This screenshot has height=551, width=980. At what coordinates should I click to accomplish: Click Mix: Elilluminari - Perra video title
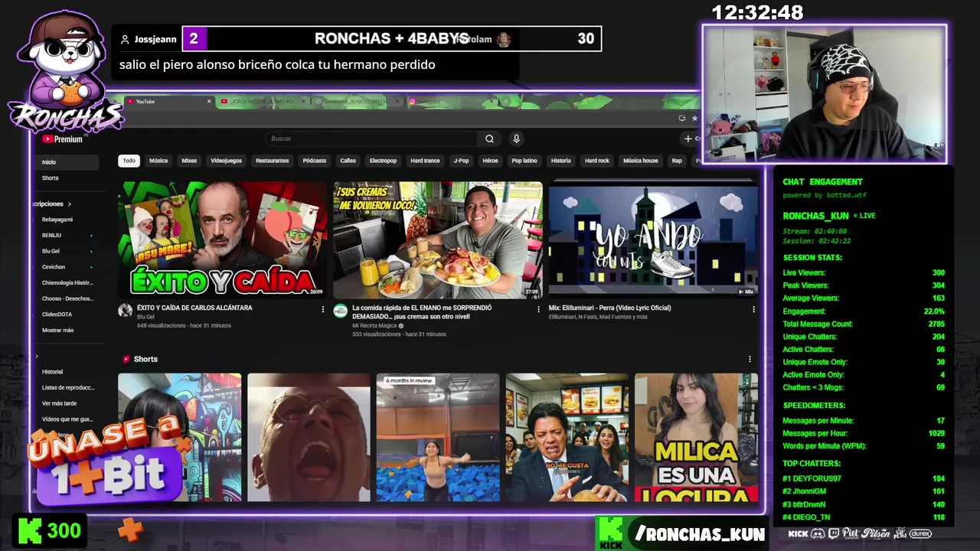click(609, 308)
